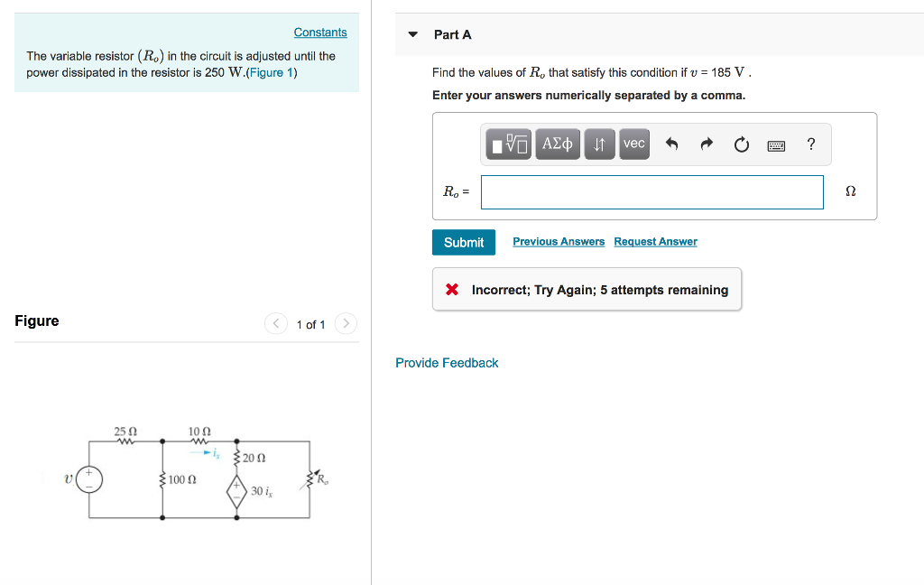Click the previous figure navigation chevron
This screenshot has width=924, height=585.
275,323
